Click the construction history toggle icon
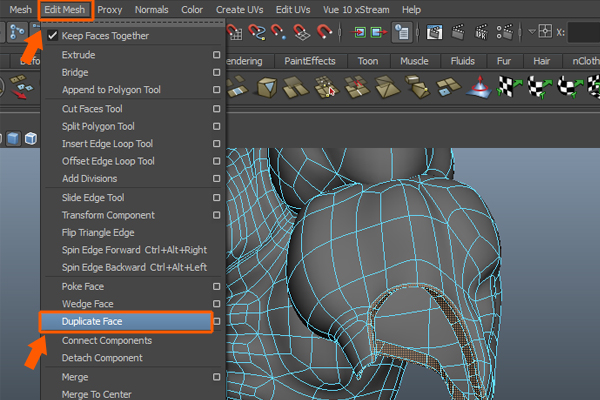This screenshot has height=400, width=600. pos(401,32)
